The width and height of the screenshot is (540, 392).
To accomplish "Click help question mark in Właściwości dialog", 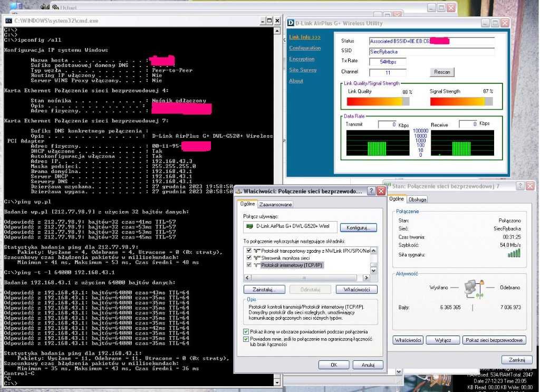I will [x=371, y=191].
